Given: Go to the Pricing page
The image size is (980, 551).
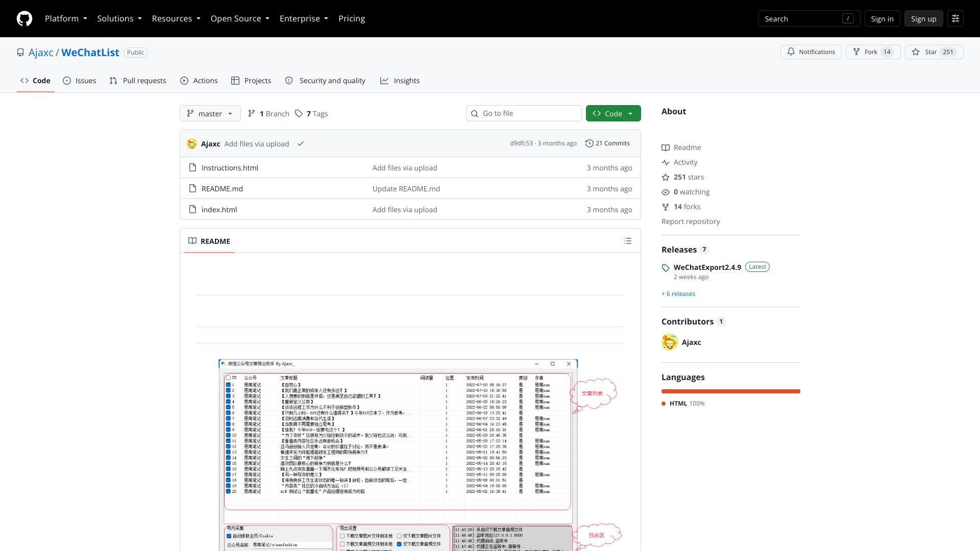Looking at the screenshot, I should tap(352, 19).
